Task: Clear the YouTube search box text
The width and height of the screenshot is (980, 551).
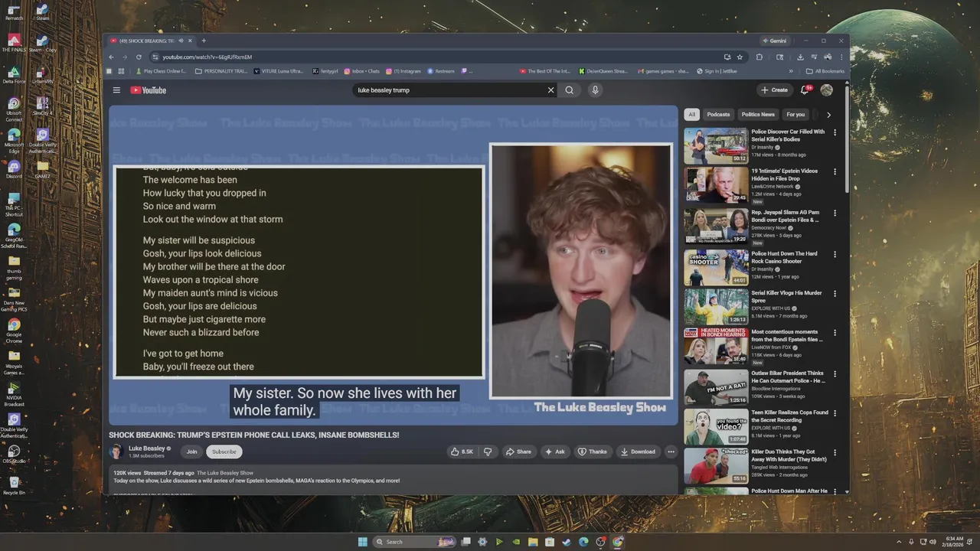Action: pyautogui.click(x=550, y=90)
